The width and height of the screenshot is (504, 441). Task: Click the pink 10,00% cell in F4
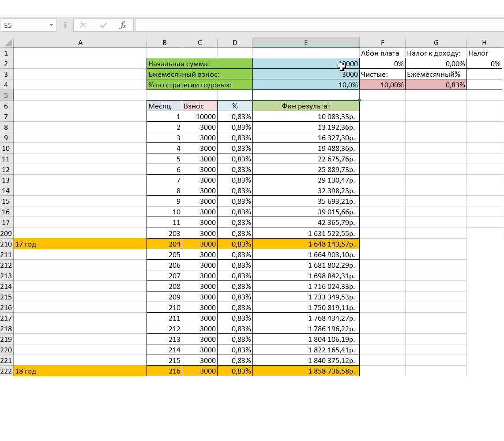[383, 85]
